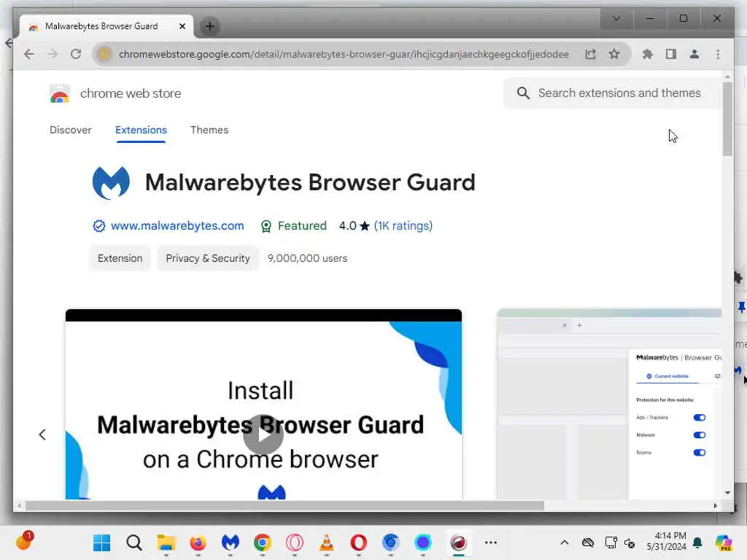
Task: Open VLC media player from taskbar
Action: [x=326, y=542]
